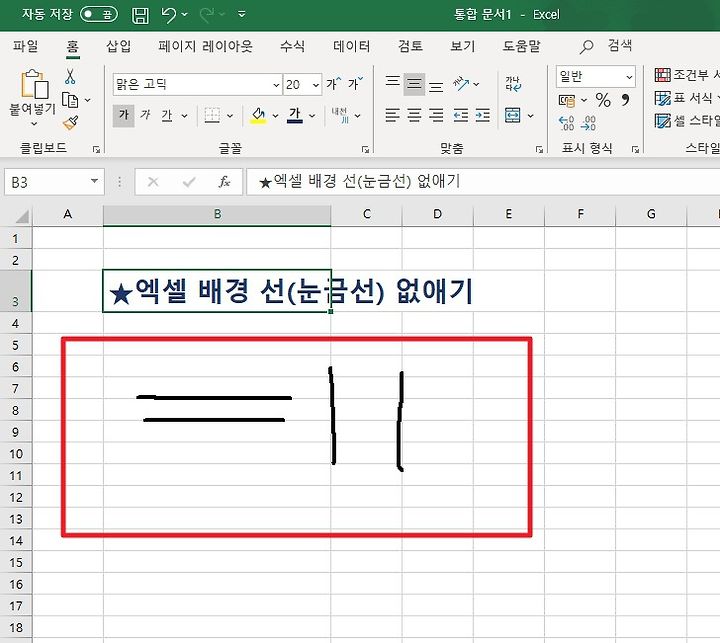The height and width of the screenshot is (643, 720).
Task: Click the Undo arrow icon
Action: [168, 15]
